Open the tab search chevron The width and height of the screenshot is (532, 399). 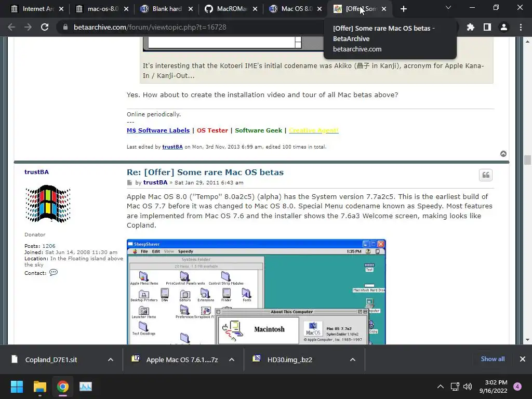click(448, 7)
